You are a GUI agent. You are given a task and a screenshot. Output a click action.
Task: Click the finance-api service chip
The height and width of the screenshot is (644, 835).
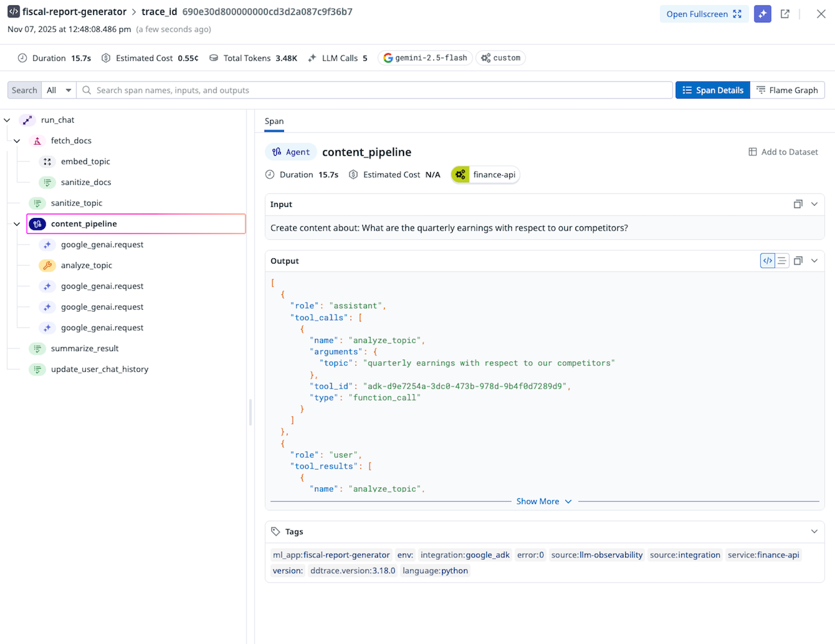point(486,174)
